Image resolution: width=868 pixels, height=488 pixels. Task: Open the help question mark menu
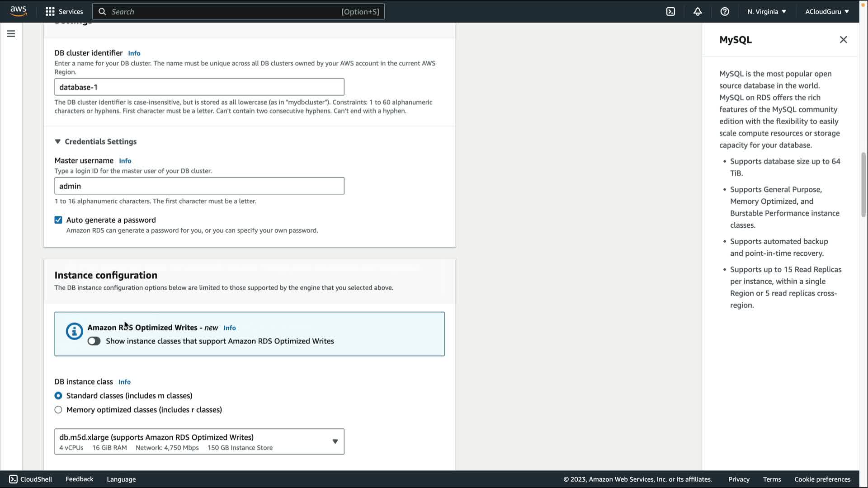pyautogui.click(x=725, y=12)
